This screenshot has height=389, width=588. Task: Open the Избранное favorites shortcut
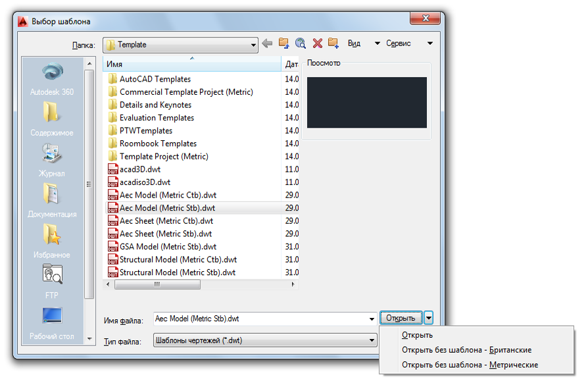tap(52, 241)
